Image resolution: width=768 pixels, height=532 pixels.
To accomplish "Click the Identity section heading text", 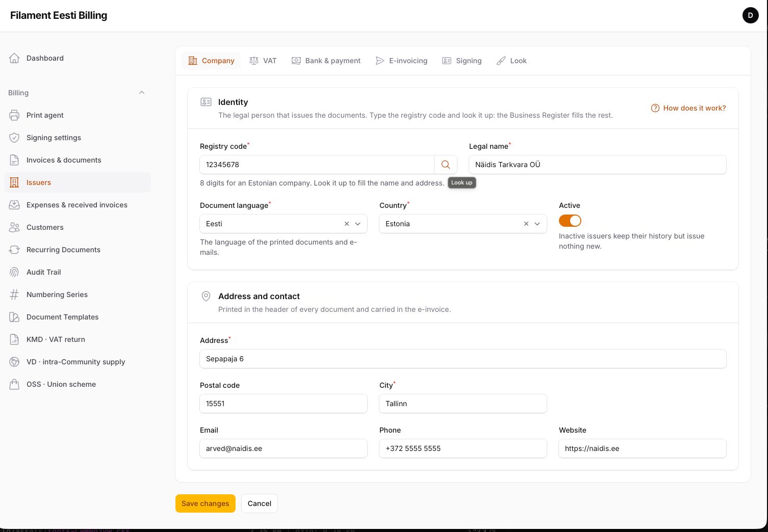I will pos(233,102).
